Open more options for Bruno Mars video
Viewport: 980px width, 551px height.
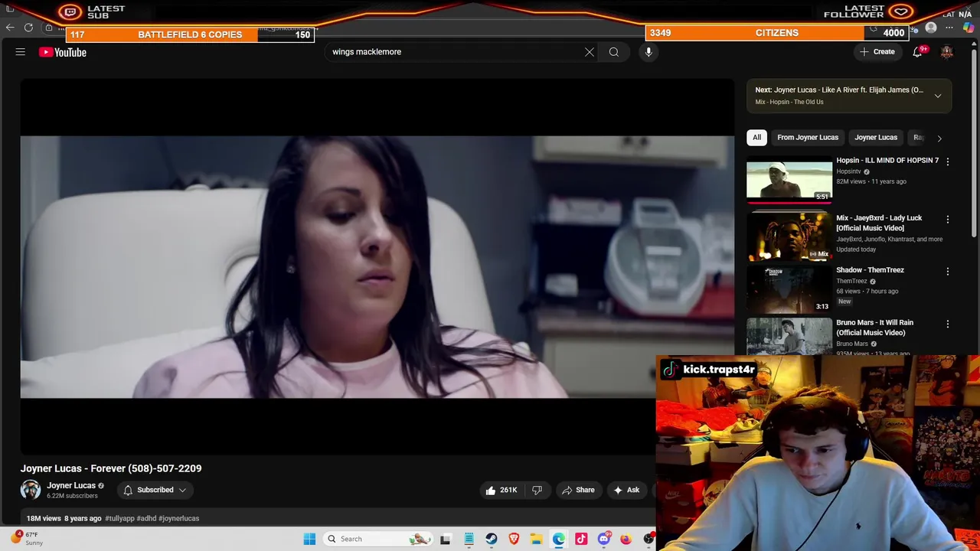click(948, 324)
